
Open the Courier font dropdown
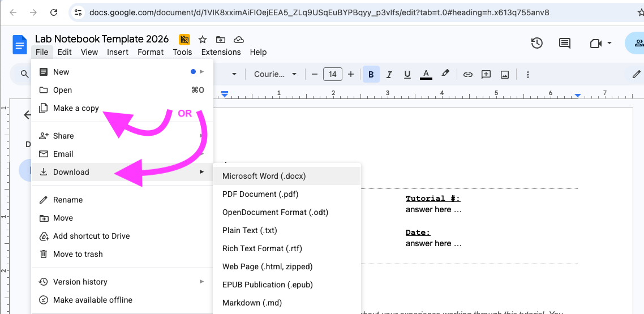(275, 74)
